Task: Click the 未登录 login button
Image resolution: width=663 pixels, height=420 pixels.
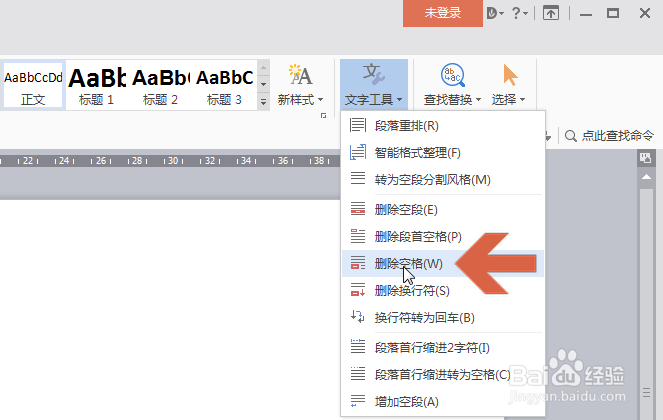Action: (x=443, y=13)
